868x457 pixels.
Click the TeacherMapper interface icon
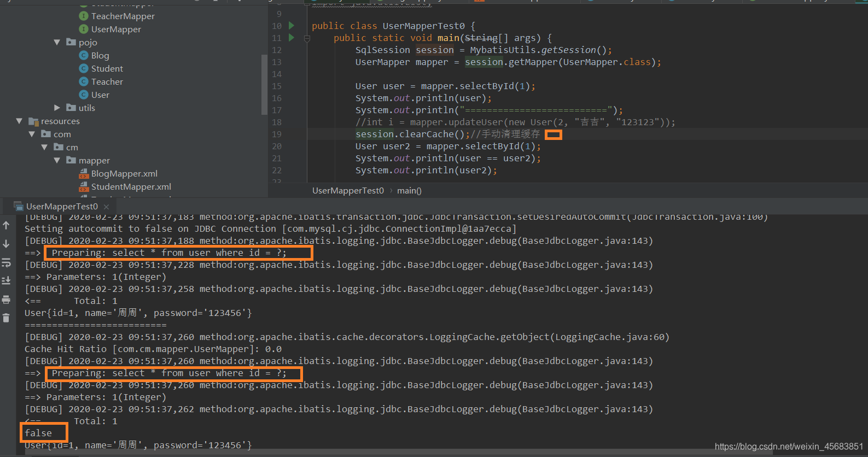(x=84, y=16)
